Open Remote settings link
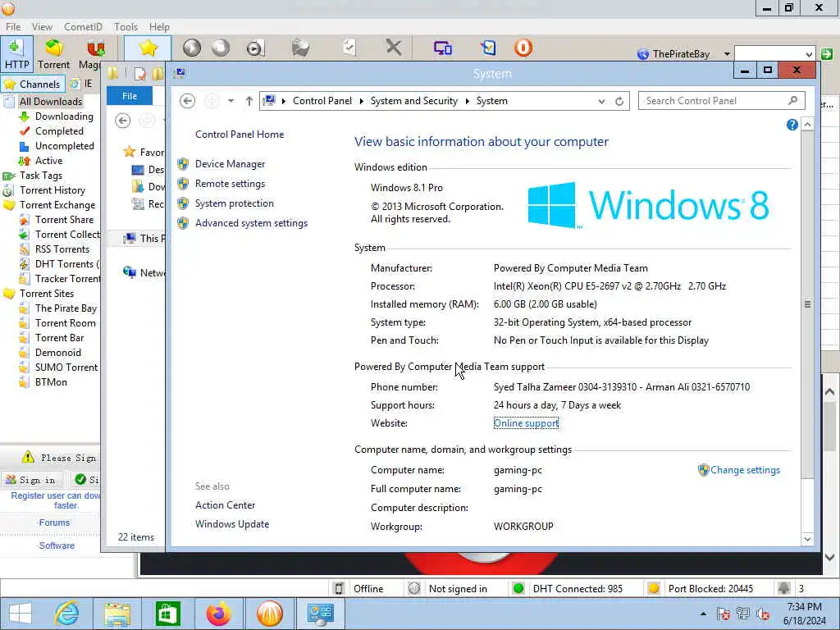Viewport: 840px width, 630px height. (x=230, y=184)
